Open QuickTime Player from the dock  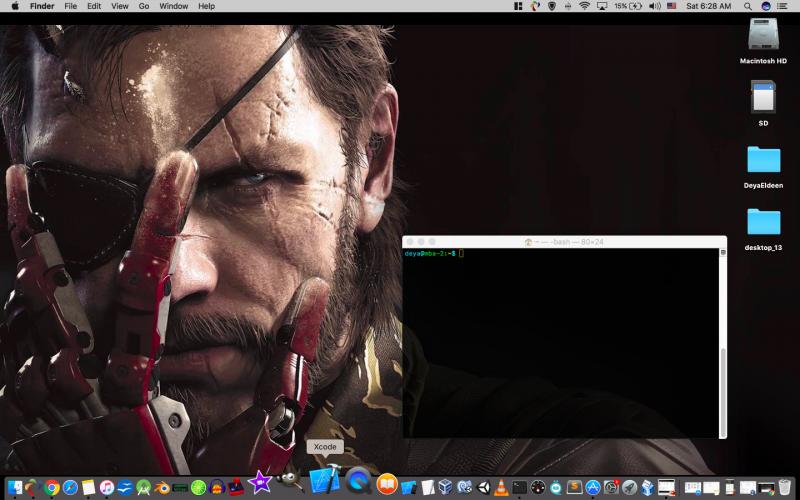click(x=358, y=481)
